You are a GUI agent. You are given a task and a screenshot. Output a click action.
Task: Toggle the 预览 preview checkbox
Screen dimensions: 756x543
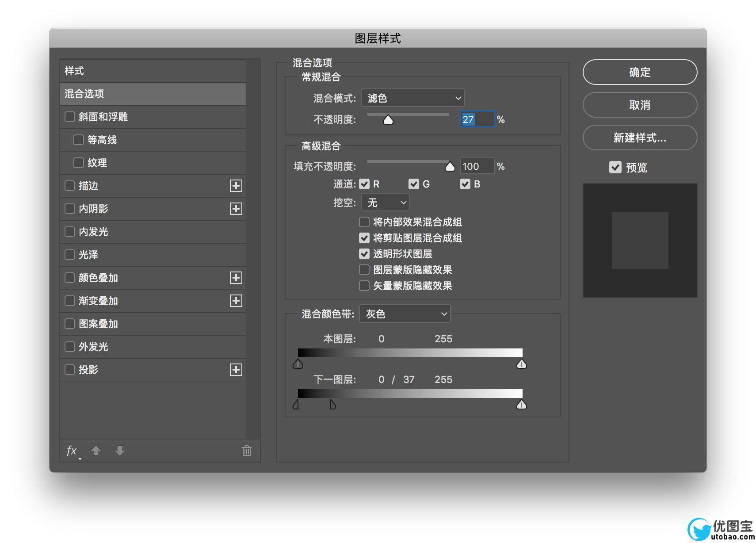click(615, 167)
